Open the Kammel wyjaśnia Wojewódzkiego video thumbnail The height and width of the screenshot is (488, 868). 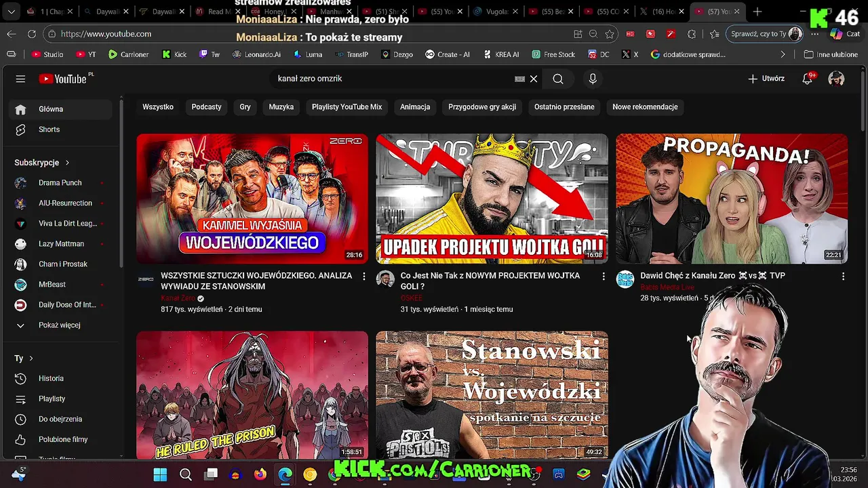252,199
